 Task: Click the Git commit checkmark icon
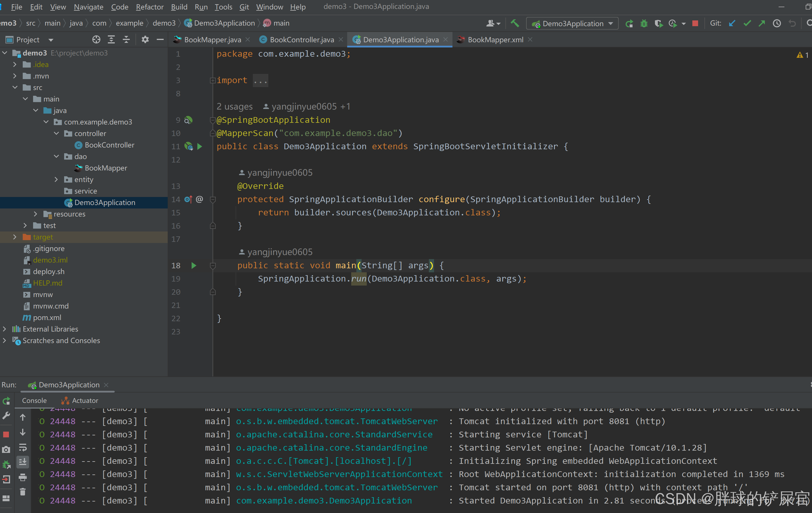(747, 23)
